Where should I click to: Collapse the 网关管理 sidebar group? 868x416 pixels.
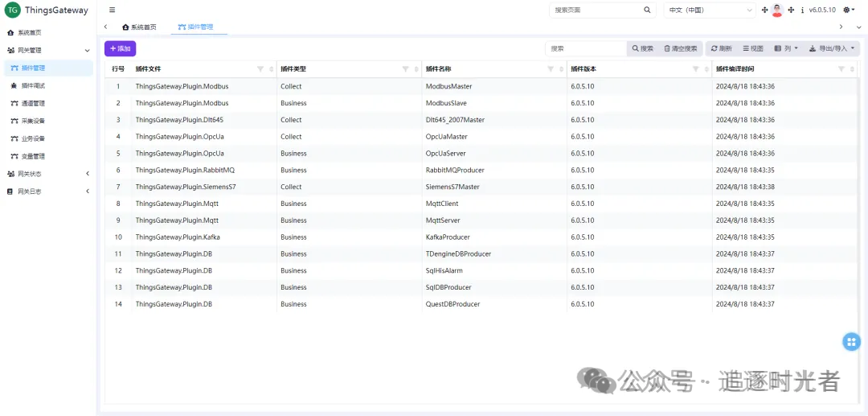(x=48, y=51)
